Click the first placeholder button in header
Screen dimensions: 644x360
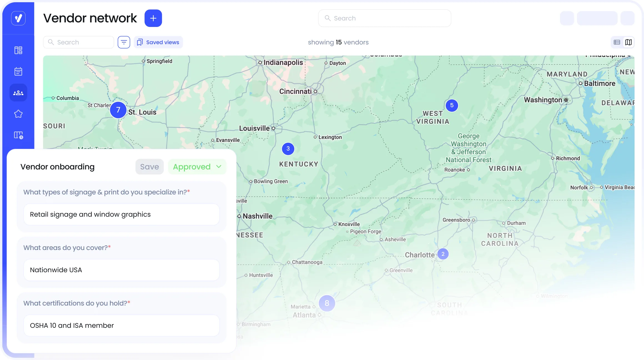567,18
